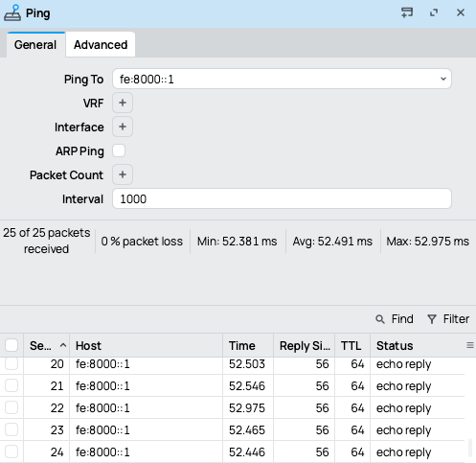Check the checkbox for sequence 22 row
Viewport: 476px width, 463px height.
[11, 407]
